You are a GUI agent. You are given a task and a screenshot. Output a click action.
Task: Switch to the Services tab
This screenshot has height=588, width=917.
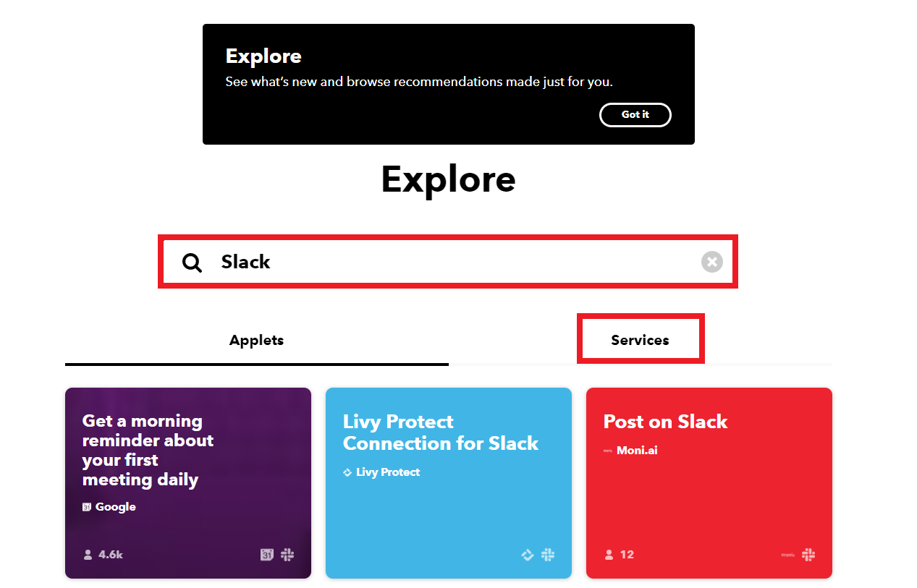640,339
